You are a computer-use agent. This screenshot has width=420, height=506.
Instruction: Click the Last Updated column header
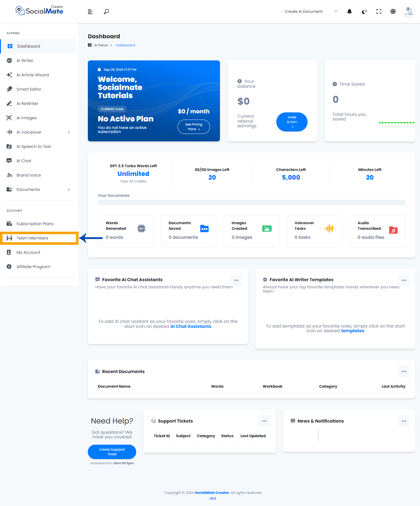coord(253,436)
